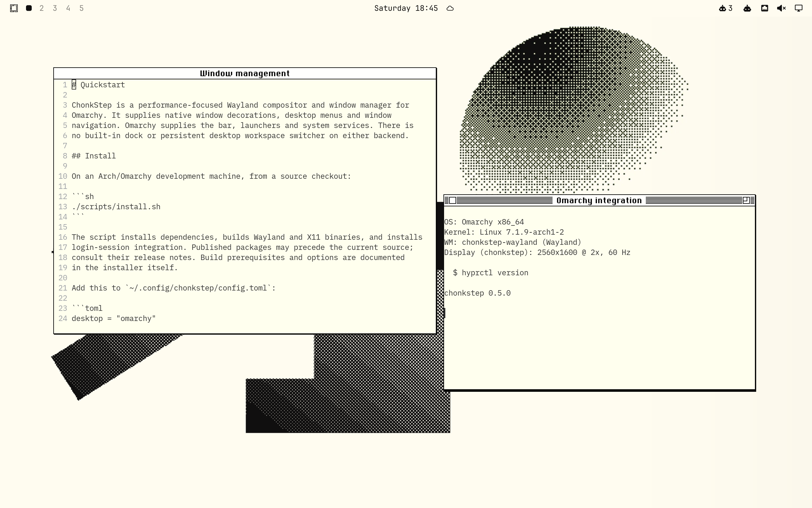Image resolution: width=812 pixels, height=508 pixels.
Task: Click the './scripts/install.sh' line
Action: point(116,207)
